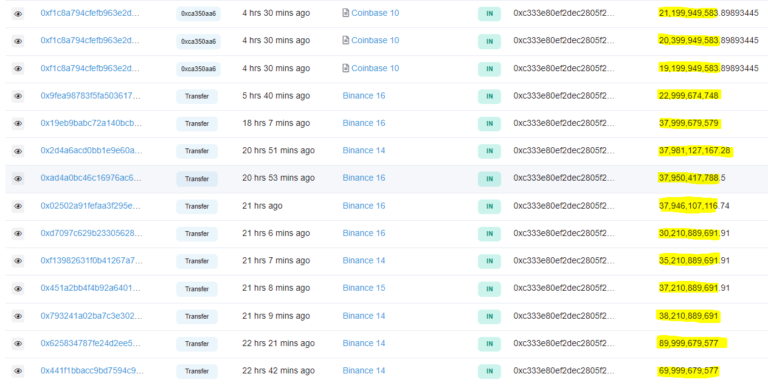Click IN badge in 89,999,679,577 row
Image resolution: width=768 pixels, height=385 pixels.
click(x=489, y=344)
